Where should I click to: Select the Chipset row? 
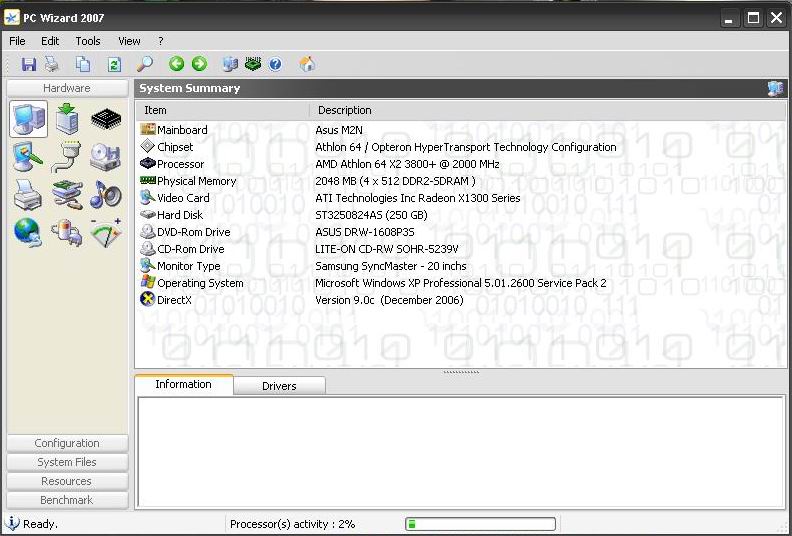pos(461,147)
